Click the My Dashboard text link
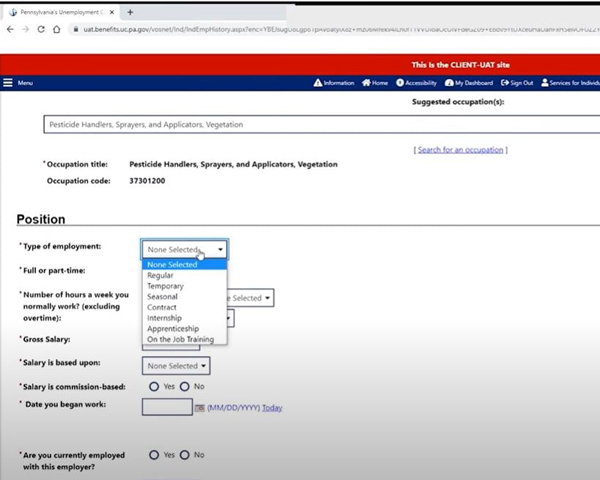 (474, 83)
